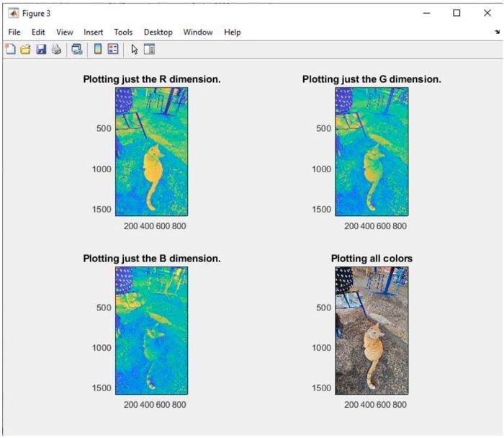This screenshot has height=438, width=504.
Task: Open the Desktop menu
Action: click(x=158, y=32)
